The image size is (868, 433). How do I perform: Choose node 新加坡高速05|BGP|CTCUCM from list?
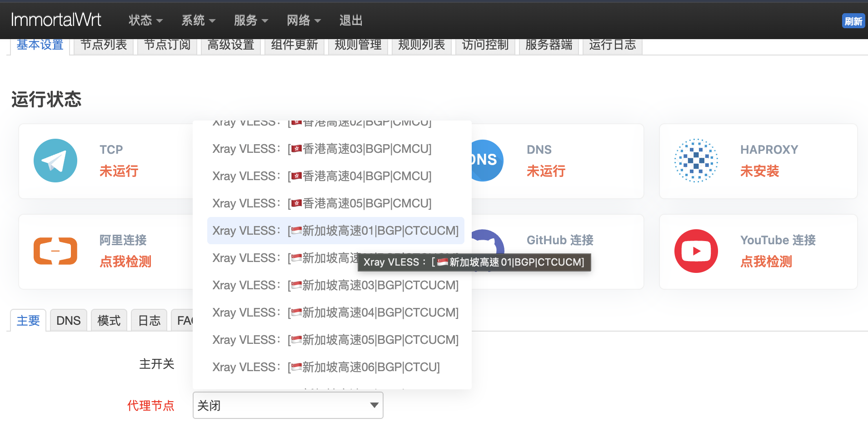(335, 340)
